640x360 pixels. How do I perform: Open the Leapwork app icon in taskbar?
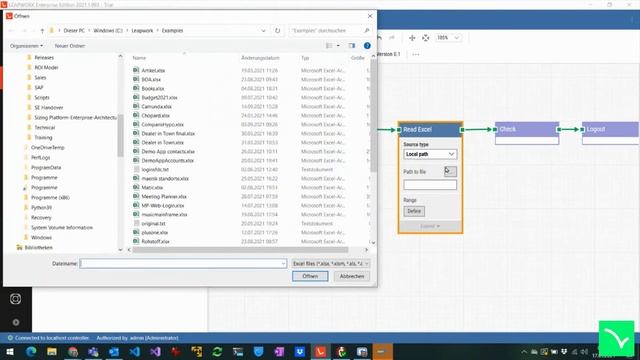click(x=320, y=351)
